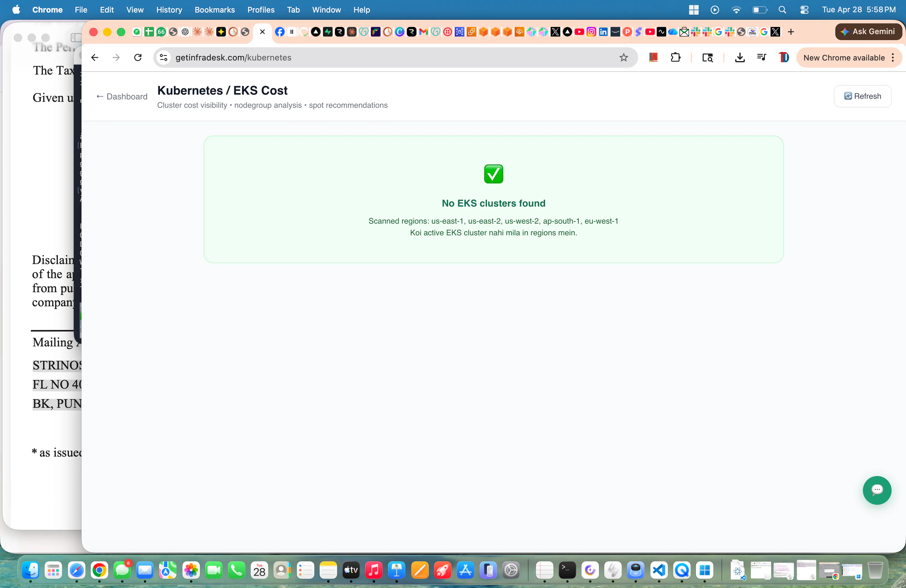This screenshot has width=906, height=588.
Task: Click the 'Scanned regions' line of text
Action: [493, 221]
